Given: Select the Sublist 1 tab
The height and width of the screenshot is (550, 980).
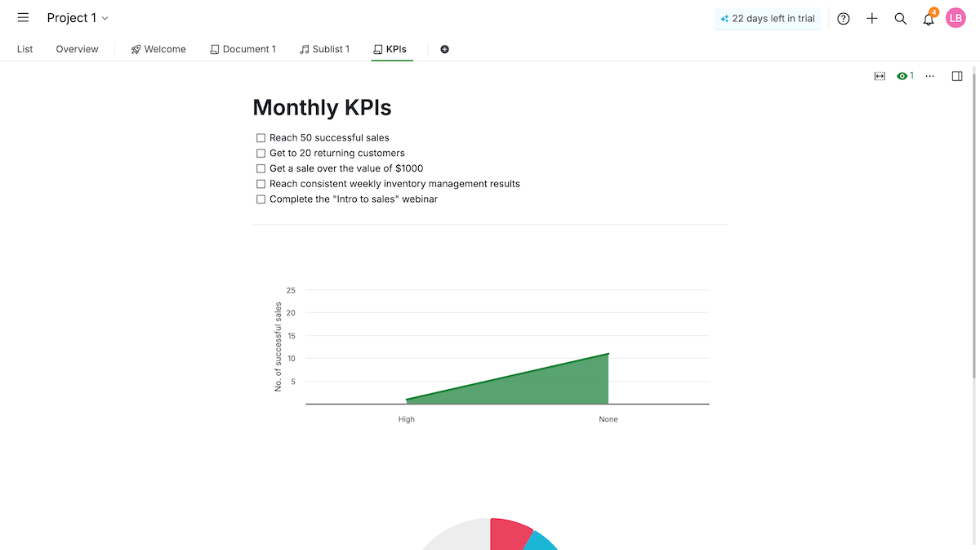Looking at the screenshot, I should click(324, 49).
